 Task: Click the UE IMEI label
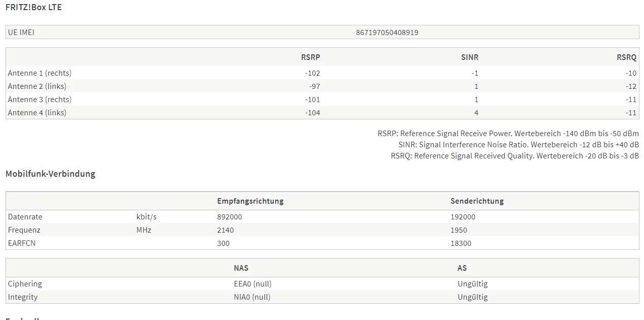tap(21, 33)
